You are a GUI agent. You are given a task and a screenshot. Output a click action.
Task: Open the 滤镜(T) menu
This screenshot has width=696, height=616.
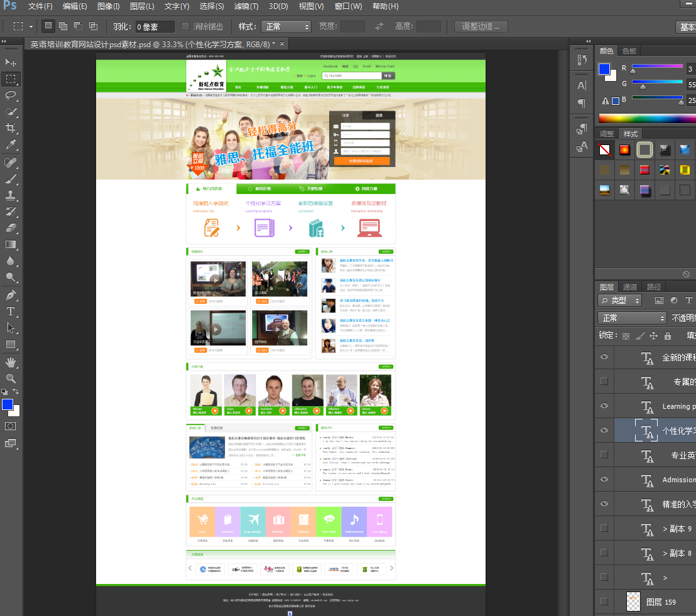pos(246,6)
